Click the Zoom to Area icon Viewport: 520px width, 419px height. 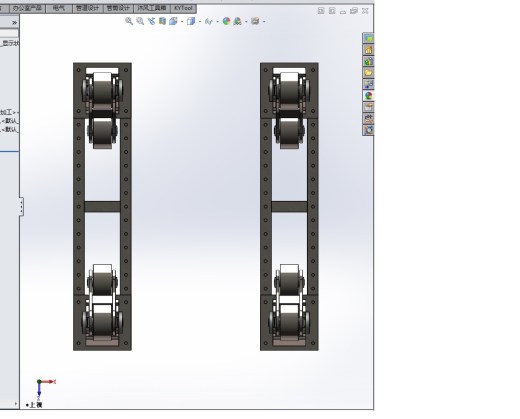[140, 21]
